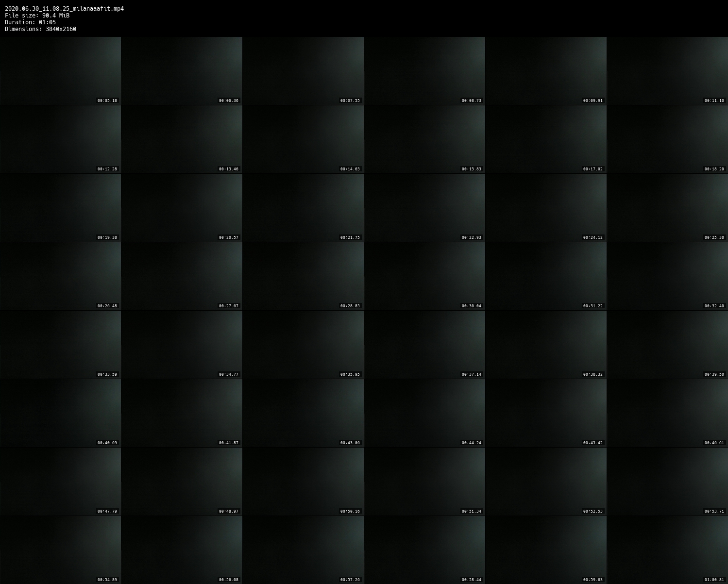The width and height of the screenshot is (728, 584).
Task: Choose the frame at 00:46.61
Action: [667, 413]
